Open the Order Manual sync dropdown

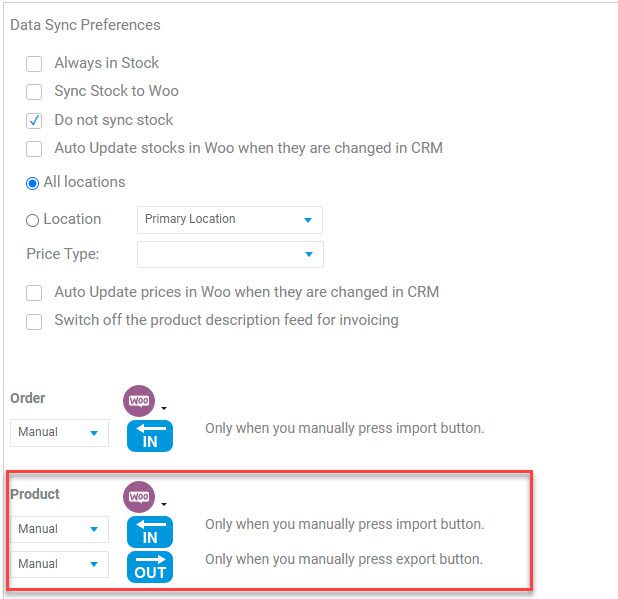(60, 433)
